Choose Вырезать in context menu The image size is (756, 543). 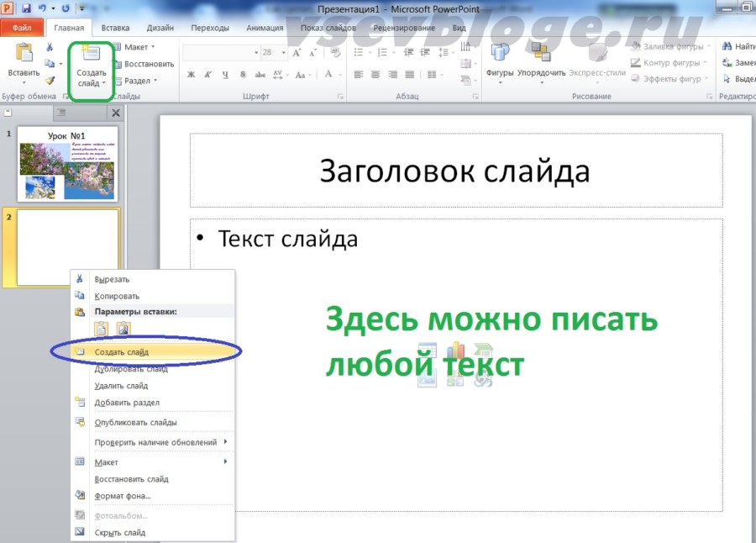click(x=152, y=279)
